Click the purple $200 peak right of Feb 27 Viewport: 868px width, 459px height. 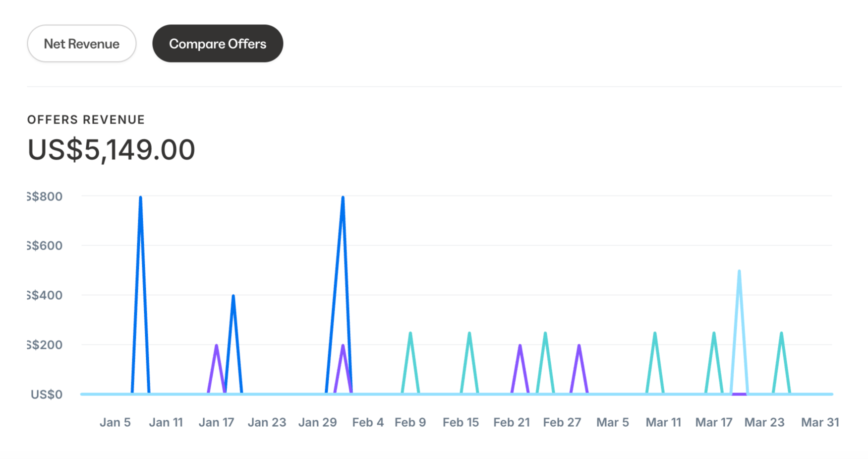pyautogui.click(x=579, y=346)
